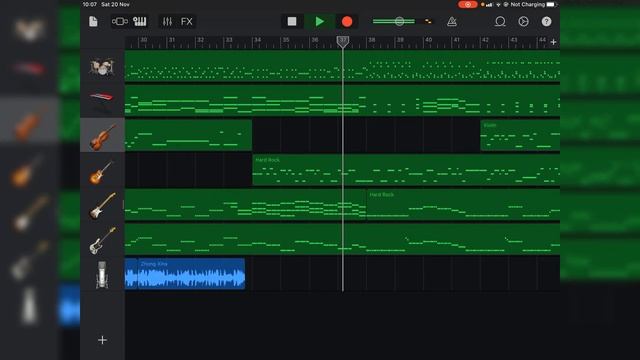The height and width of the screenshot is (360, 640).
Task: Open the keyboard instrument view
Action: coord(140,22)
